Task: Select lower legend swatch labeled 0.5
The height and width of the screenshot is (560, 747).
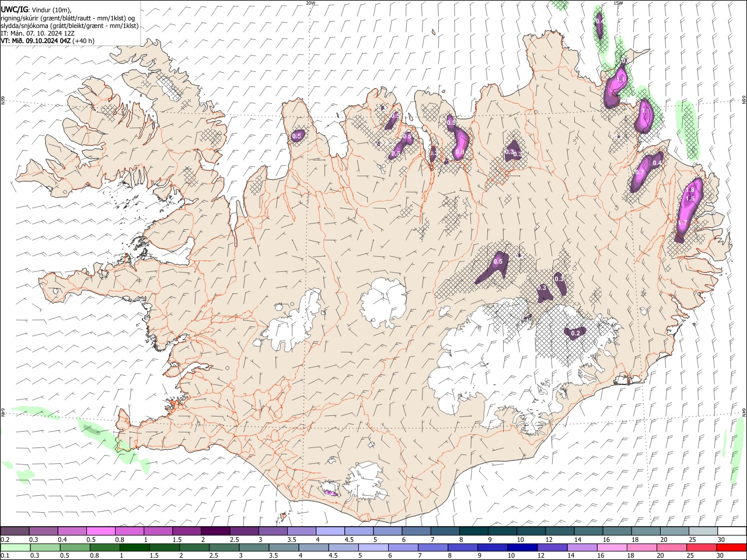Action: tap(75, 547)
